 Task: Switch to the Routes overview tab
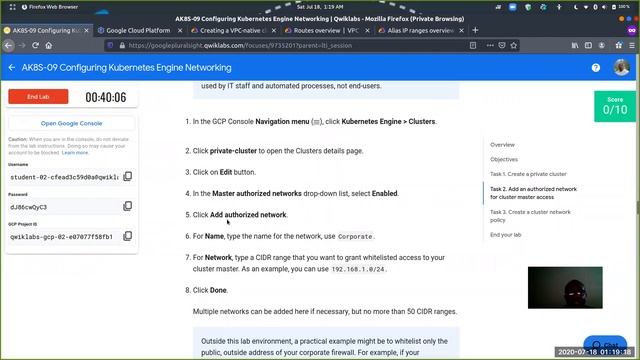coord(326,31)
